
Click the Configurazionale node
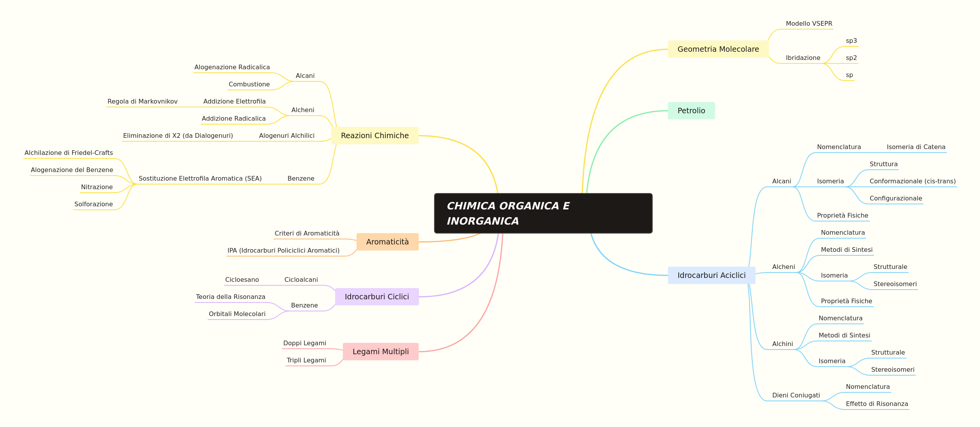click(896, 199)
